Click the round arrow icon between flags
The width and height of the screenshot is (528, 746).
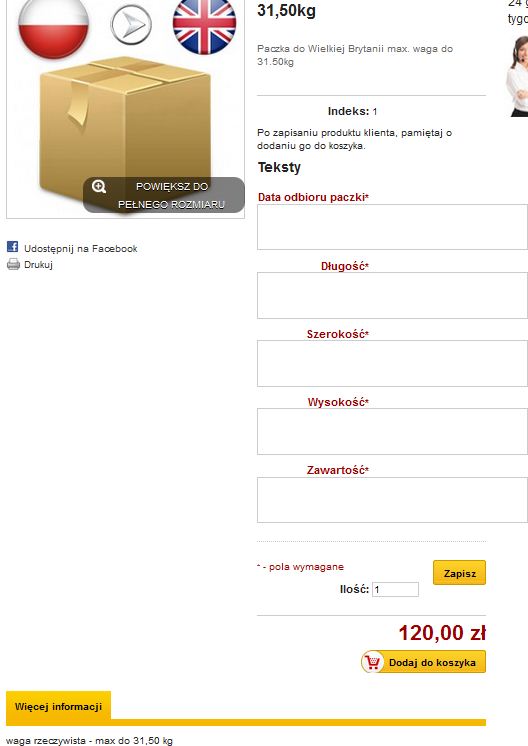pyautogui.click(x=131, y=24)
